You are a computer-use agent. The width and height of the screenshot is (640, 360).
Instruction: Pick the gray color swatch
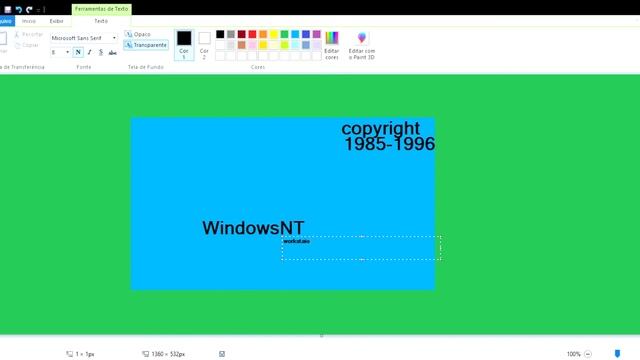(231, 34)
